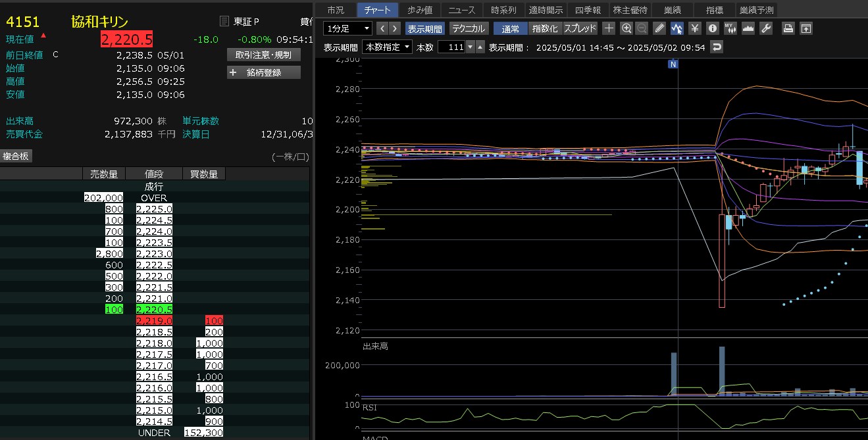
Task: Click the UNDER row in order book
Action: coord(154,433)
